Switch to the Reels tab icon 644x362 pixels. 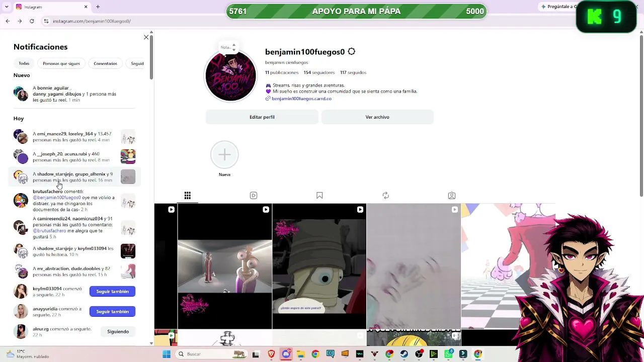coord(254,196)
